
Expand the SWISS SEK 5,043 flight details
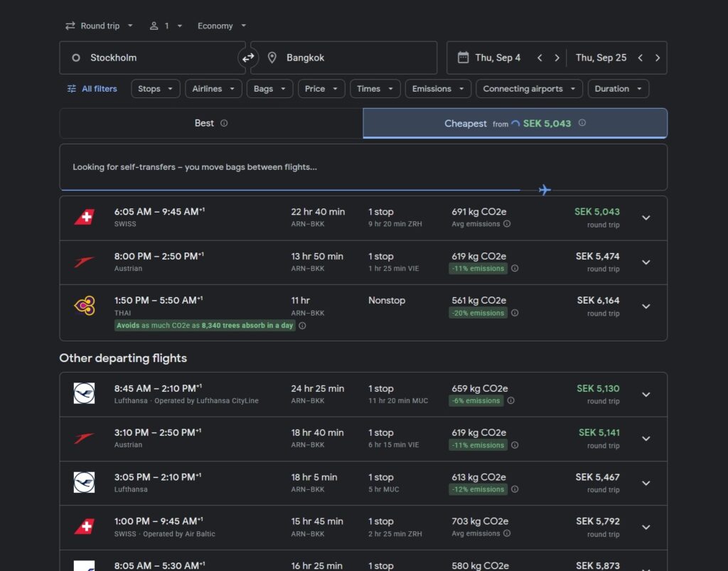(x=646, y=218)
